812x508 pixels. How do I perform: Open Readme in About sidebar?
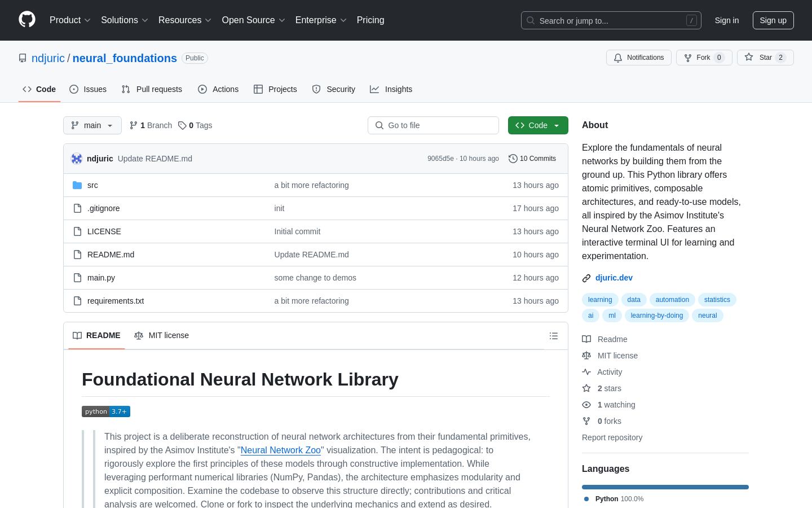[x=604, y=339]
